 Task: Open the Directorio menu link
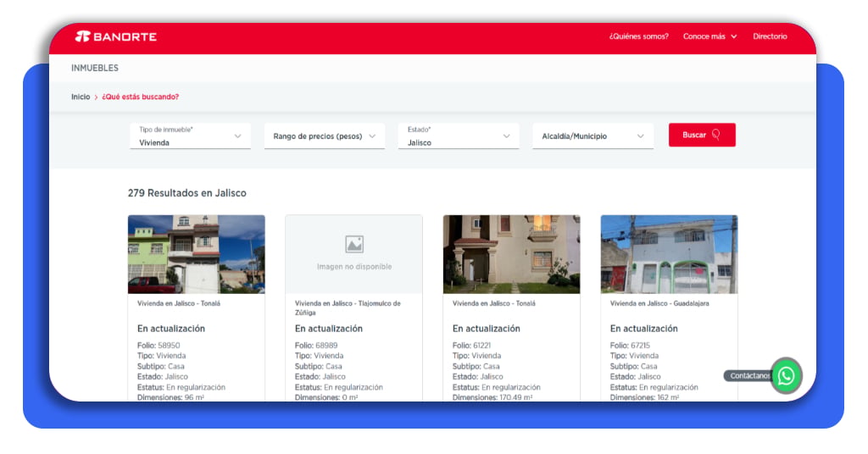pos(770,36)
